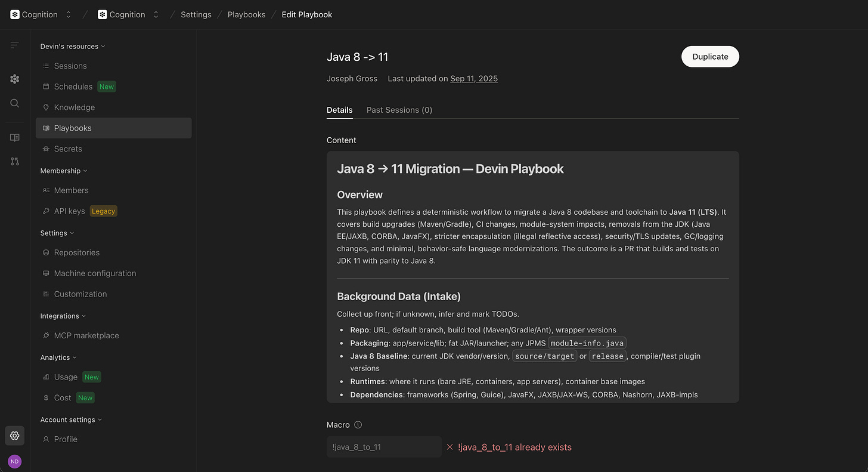The height and width of the screenshot is (472, 868).
Task: Click the Machine configuration monitor icon
Action: pos(46,273)
